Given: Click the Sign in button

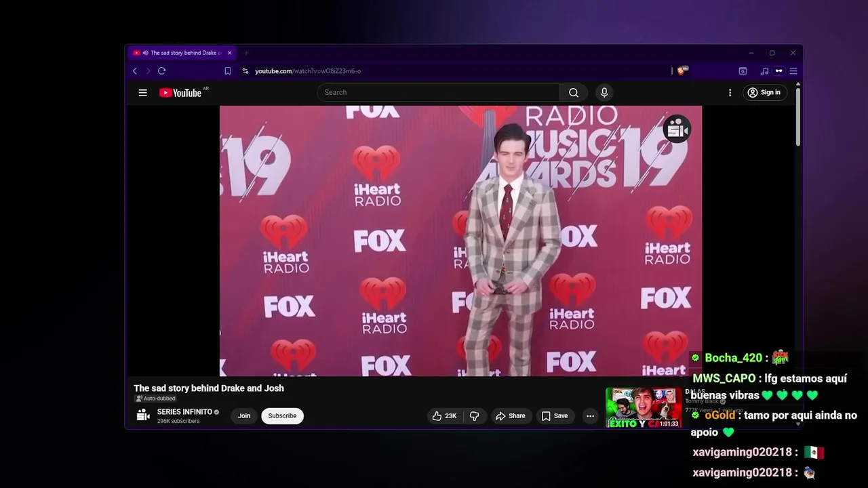Looking at the screenshot, I should [x=764, y=93].
